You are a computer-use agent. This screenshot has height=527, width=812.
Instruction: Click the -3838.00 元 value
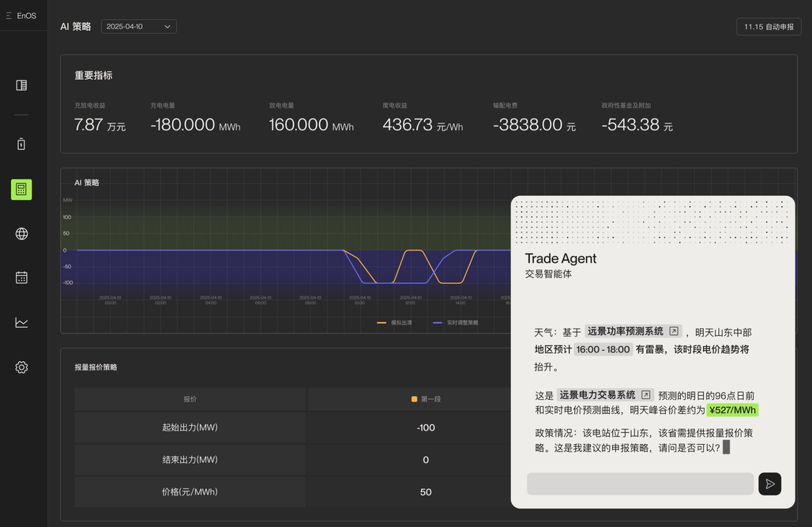pyautogui.click(x=534, y=125)
